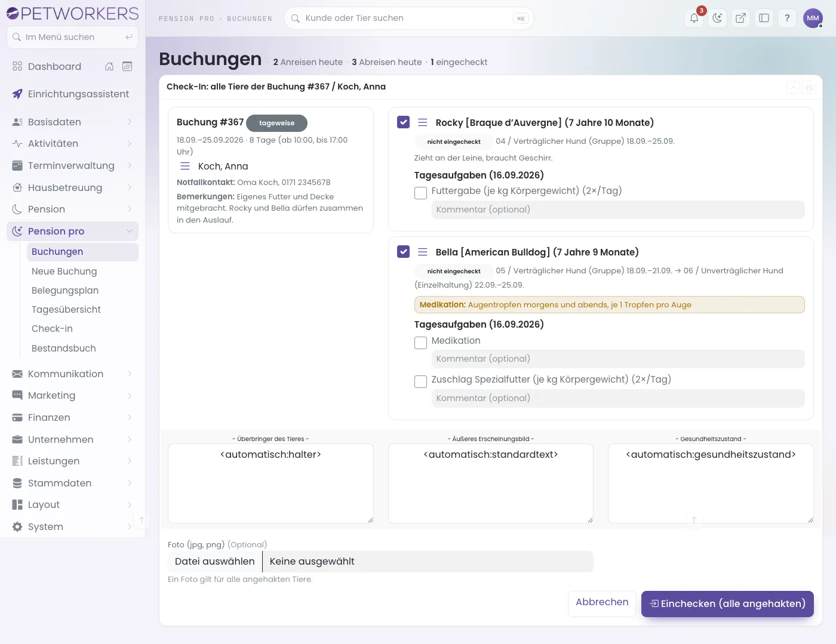Click the Futtergabe Kommentar field
Viewport: 836px width, 644px height.
click(618, 209)
